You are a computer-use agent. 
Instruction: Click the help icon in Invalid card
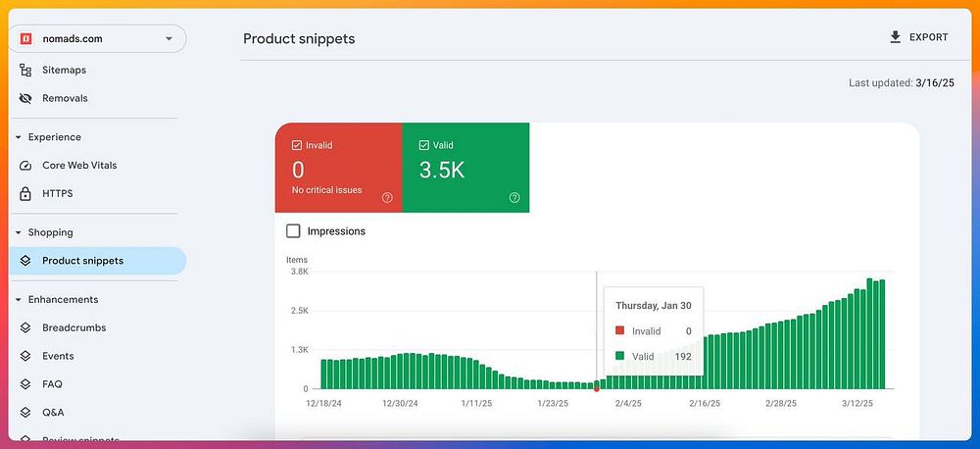(x=387, y=198)
